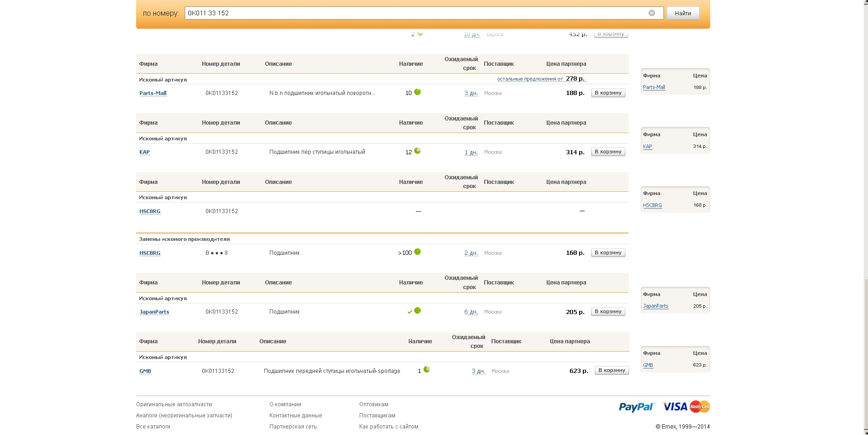Click the PayPal logo
Screen dimensions: 868x435
(637, 407)
